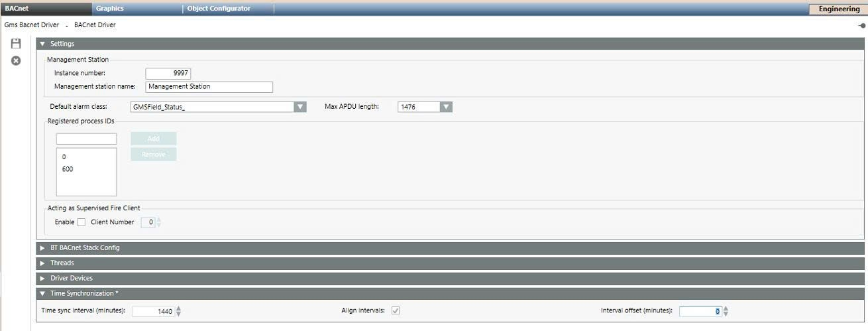868x331 pixels.
Task: Click the Instance number field
Action: (x=168, y=74)
